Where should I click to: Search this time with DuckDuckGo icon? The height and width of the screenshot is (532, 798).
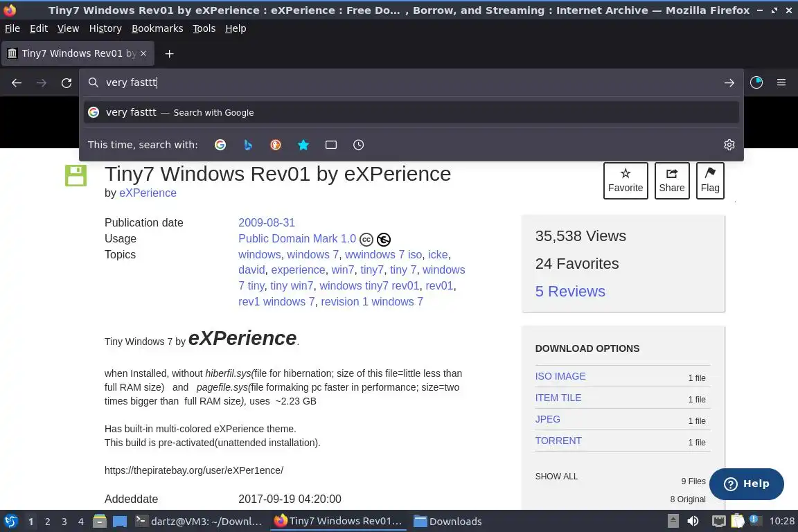tap(275, 145)
